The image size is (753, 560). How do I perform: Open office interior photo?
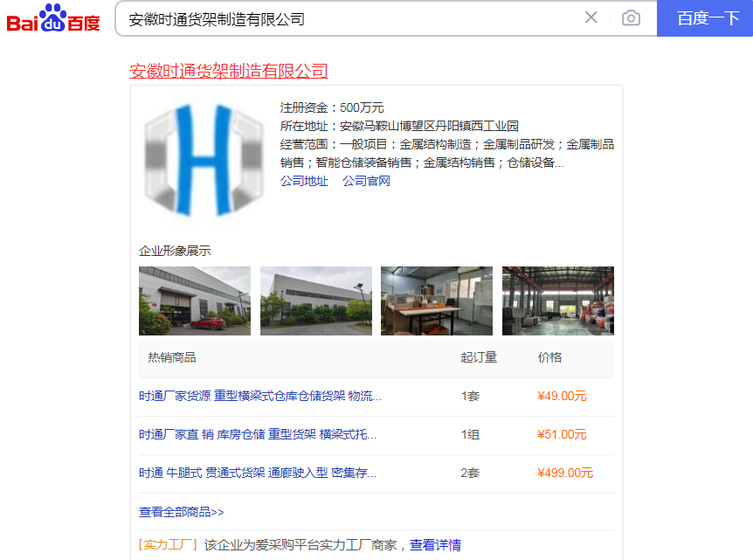coord(437,301)
